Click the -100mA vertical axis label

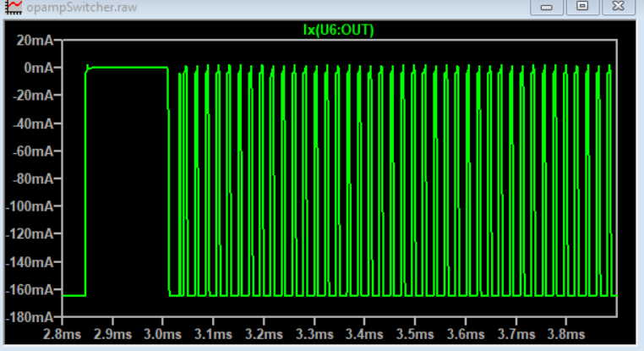(x=31, y=206)
